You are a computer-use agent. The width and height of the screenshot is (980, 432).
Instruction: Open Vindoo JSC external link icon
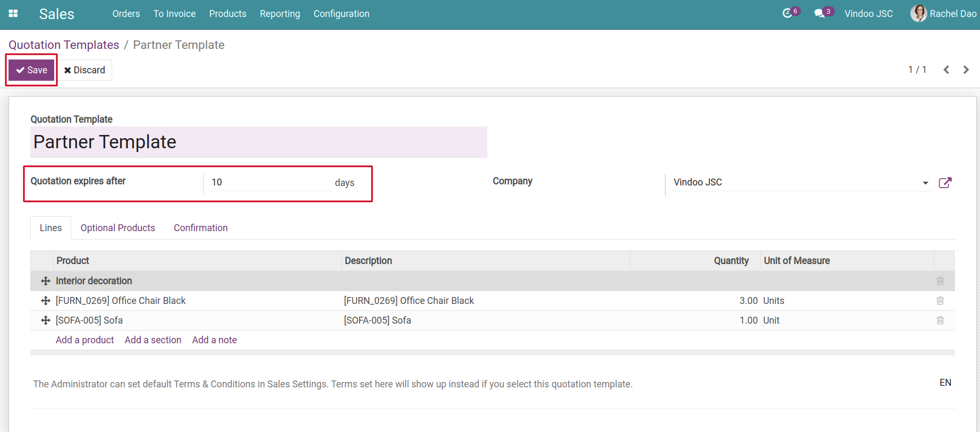pyautogui.click(x=945, y=183)
